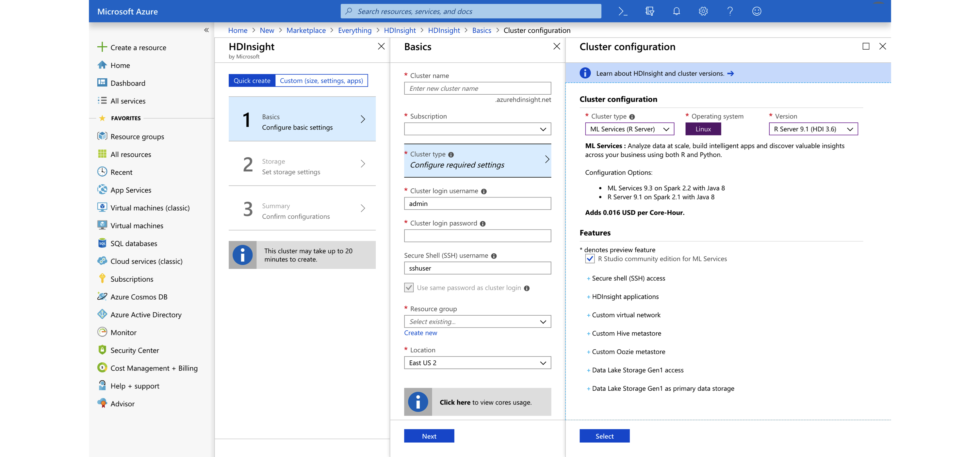Viewport: 980px width, 457px height.
Task: Expand Data Lake Storage Gen1 access feature
Action: (x=635, y=370)
